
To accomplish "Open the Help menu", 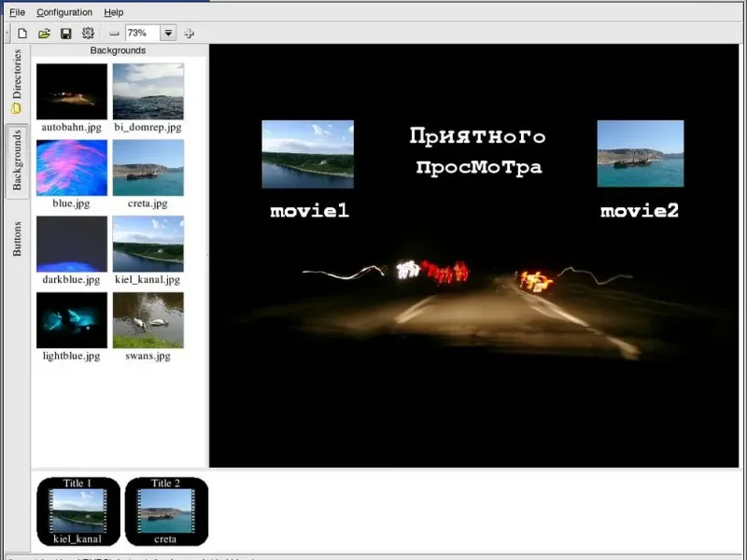I will coord(113,12).
